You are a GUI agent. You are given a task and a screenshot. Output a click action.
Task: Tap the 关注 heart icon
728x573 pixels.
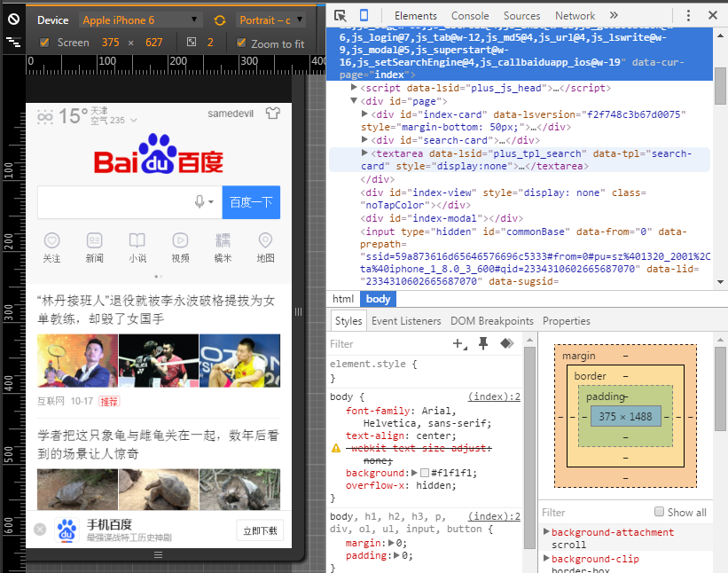tap(51, 240)
